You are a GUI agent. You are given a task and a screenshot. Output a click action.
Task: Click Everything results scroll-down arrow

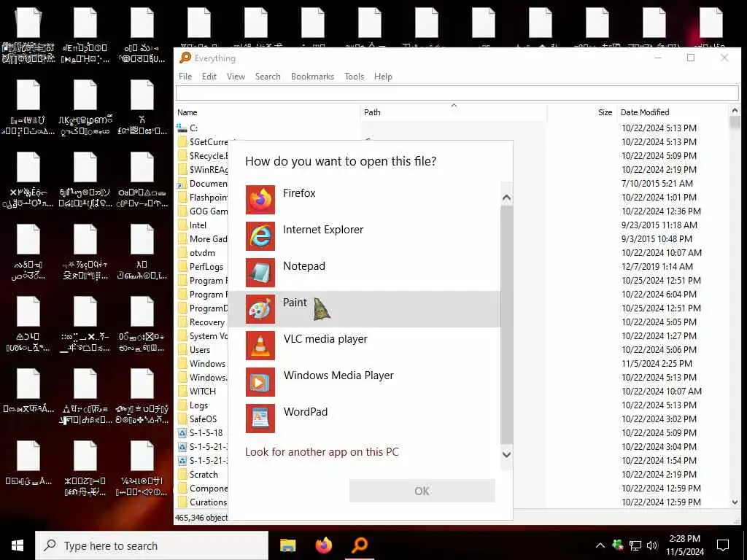click(735, 502)
